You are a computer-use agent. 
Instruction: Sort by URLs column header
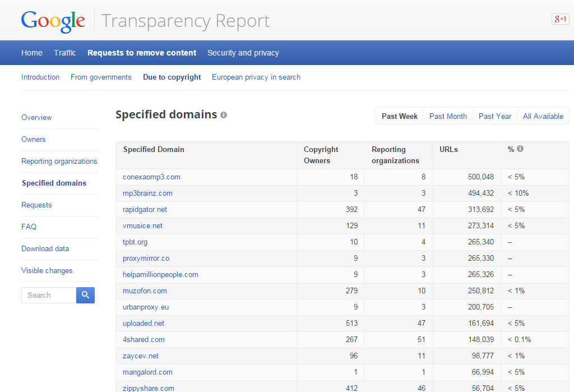(x=448, y=149)
